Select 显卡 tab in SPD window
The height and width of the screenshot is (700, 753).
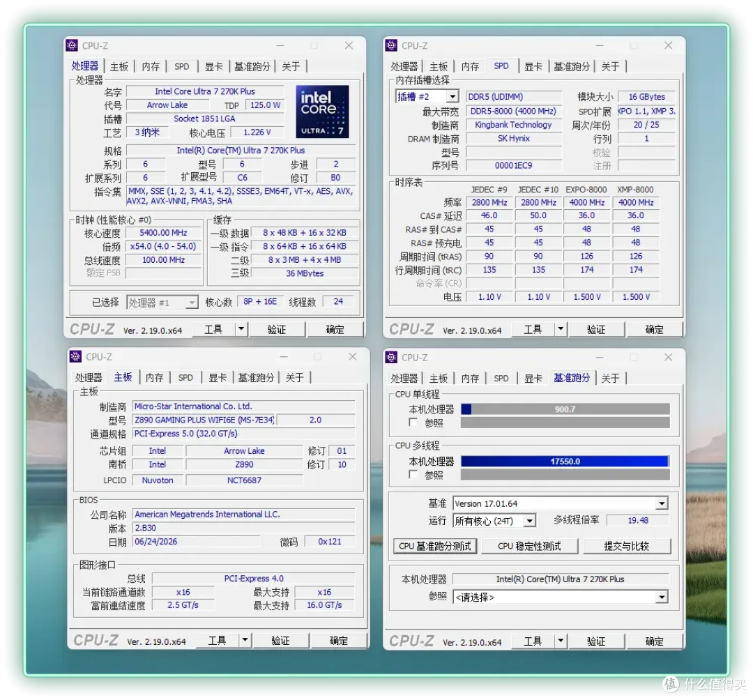click(x=533, y=66)
